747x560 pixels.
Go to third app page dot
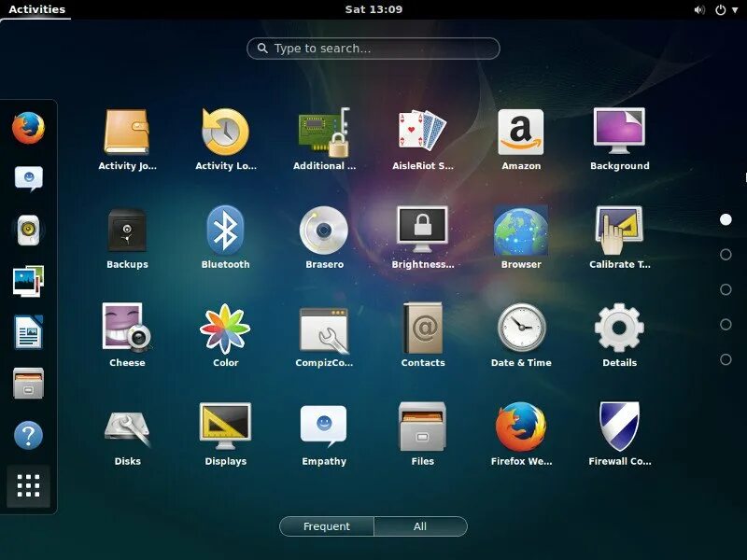click(726, 289)
